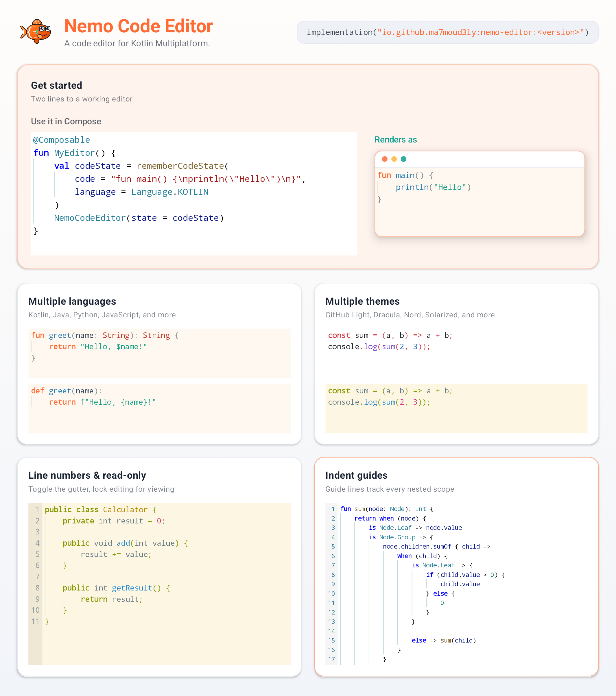Click line number 11 in Calculator gutter
This screenshot has height=696, width=616.
pos(36,621)
